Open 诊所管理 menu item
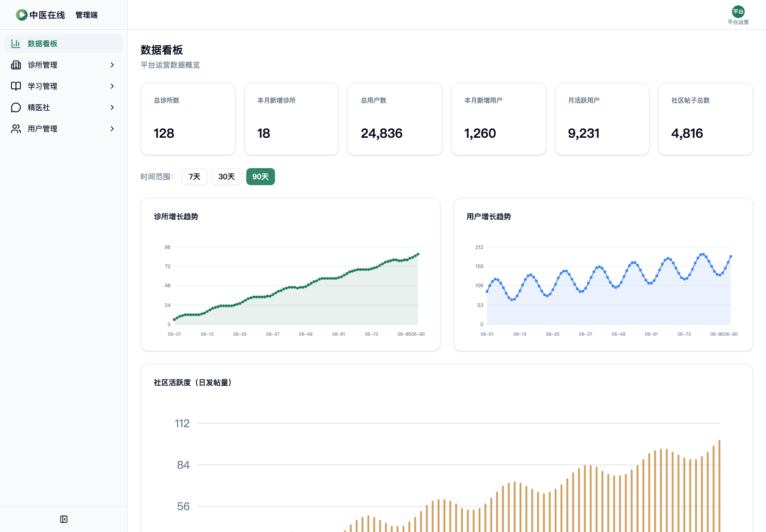The height and width of the screenshot is (532, 766). point(63,65)
